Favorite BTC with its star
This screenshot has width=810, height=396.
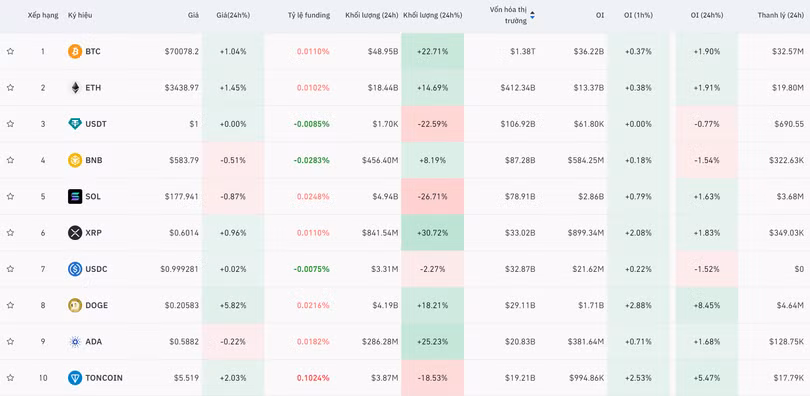[10, 52]
